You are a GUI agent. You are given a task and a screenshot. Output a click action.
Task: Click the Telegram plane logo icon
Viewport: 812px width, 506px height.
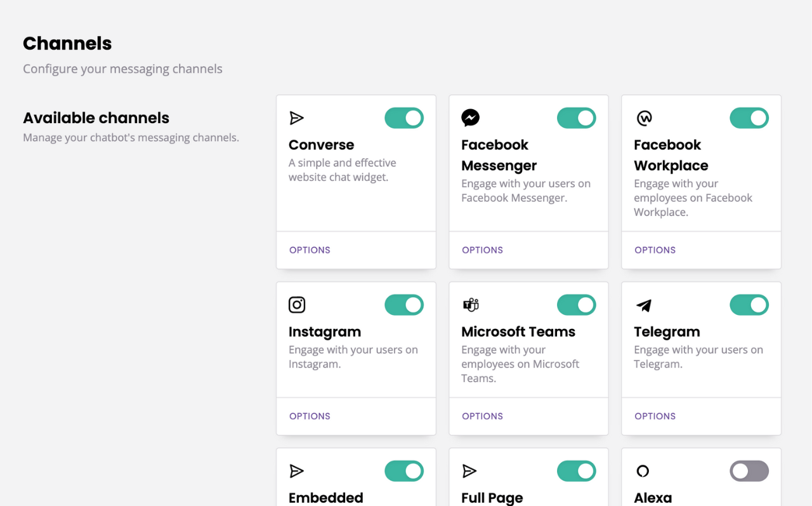click(644, 305)
